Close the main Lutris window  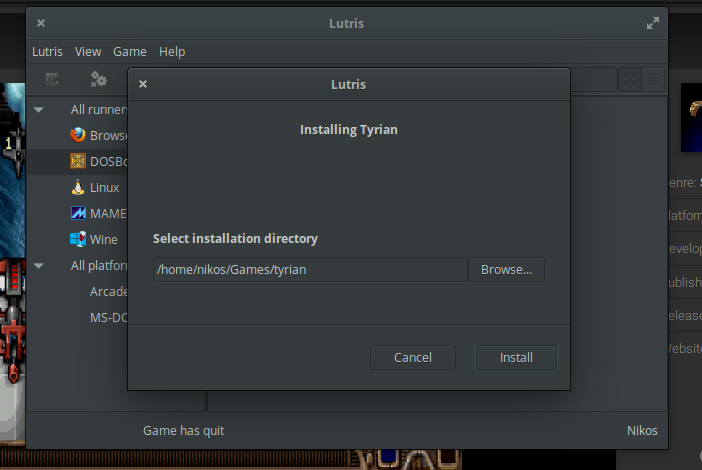click(x=41, y=23)
